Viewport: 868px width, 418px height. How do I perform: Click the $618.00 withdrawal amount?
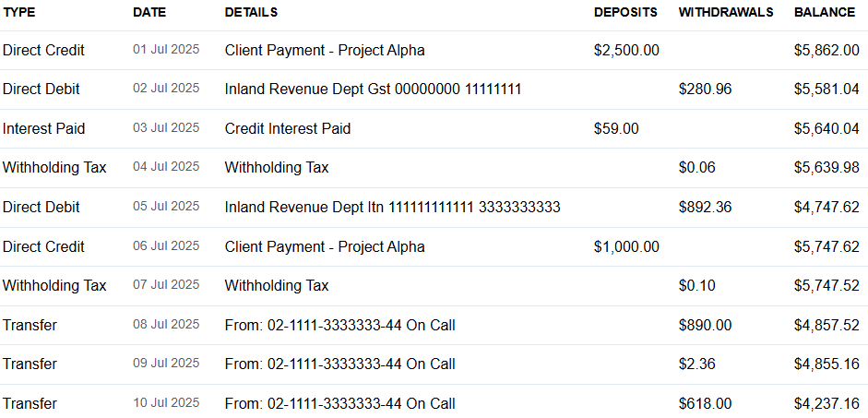click(x=705, y=404)
